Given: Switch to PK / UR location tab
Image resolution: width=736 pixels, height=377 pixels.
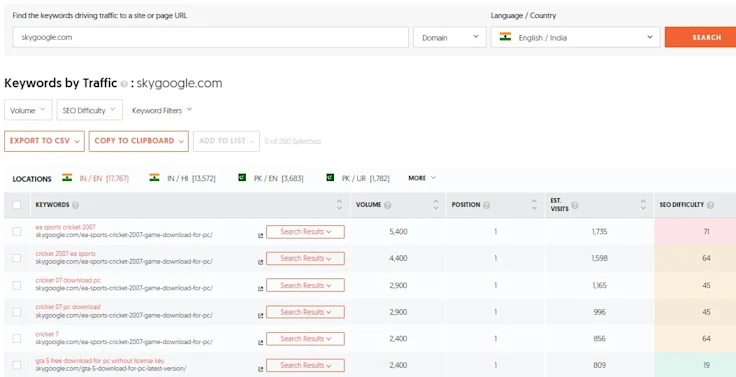Looking at the screenshot, I should (x=366, y=178).
